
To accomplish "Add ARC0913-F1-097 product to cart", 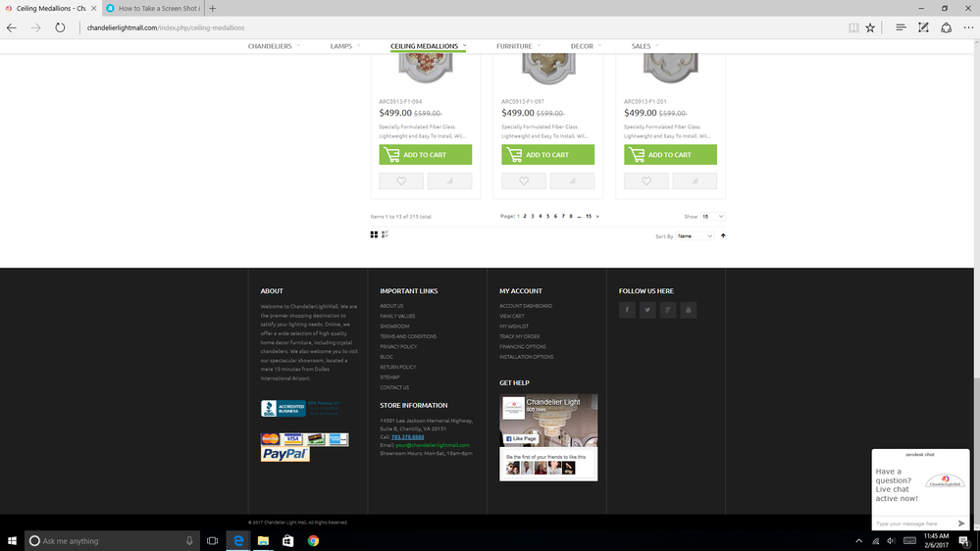I will (547, 155).
